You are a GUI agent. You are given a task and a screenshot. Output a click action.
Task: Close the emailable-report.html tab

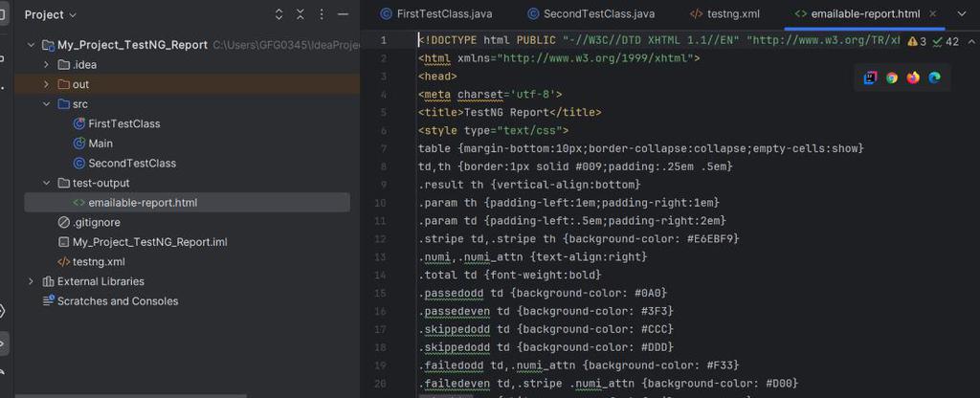(x=933, y=14)
